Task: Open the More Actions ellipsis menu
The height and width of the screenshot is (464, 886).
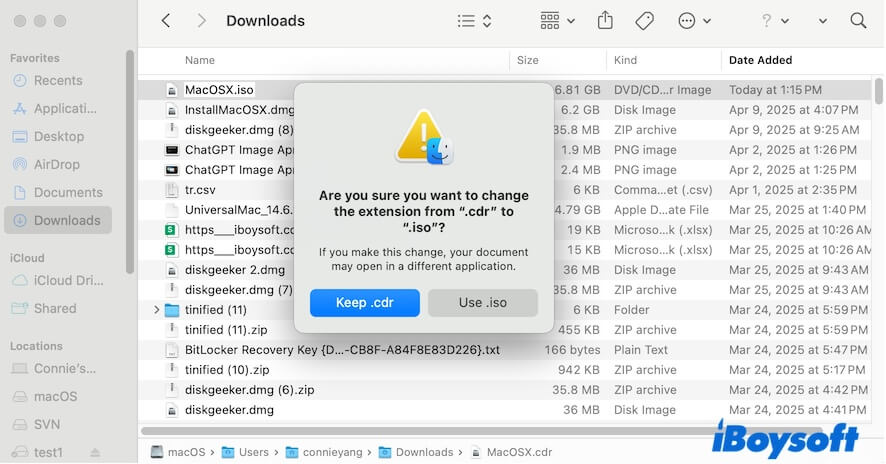Action: 694,21
